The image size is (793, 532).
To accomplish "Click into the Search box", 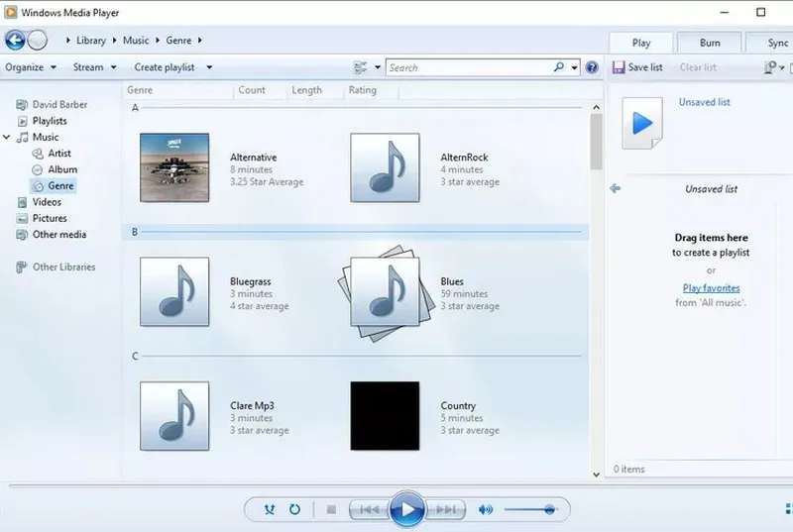I will (x=468, y=67).
